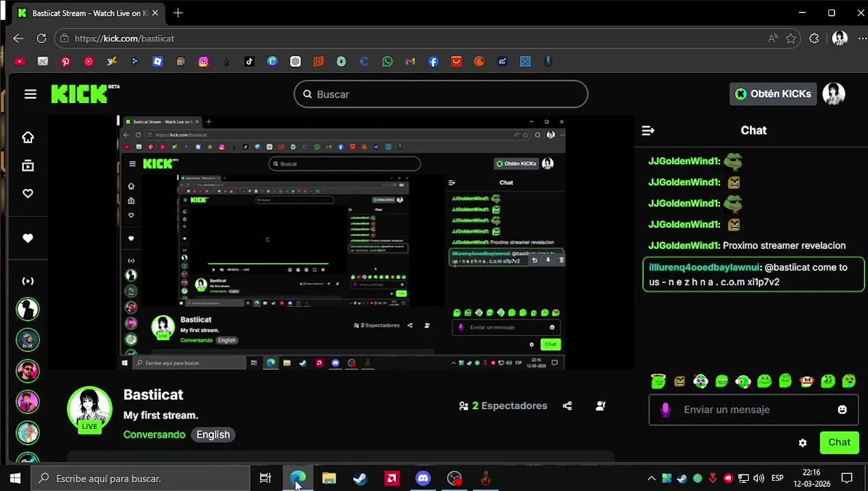The height and width of the screenshot is (491, 868).
Task: Select the Bastiicat Stream browser tab
Action: coord(89,13)
